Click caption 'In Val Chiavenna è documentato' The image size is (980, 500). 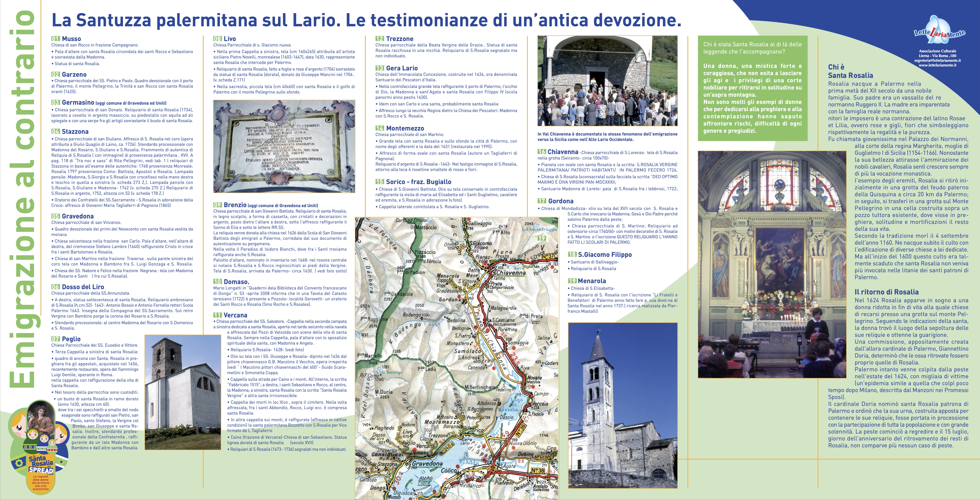608,137
